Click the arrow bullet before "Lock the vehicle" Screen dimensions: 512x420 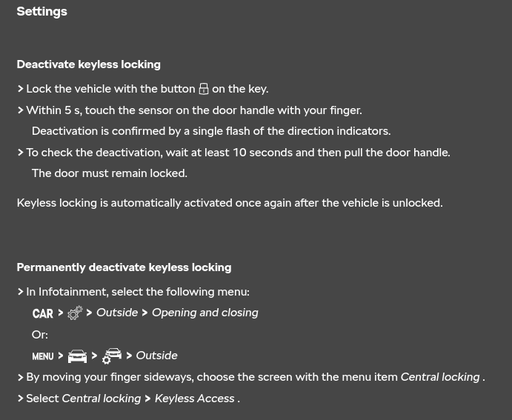[x=20, y=89]
